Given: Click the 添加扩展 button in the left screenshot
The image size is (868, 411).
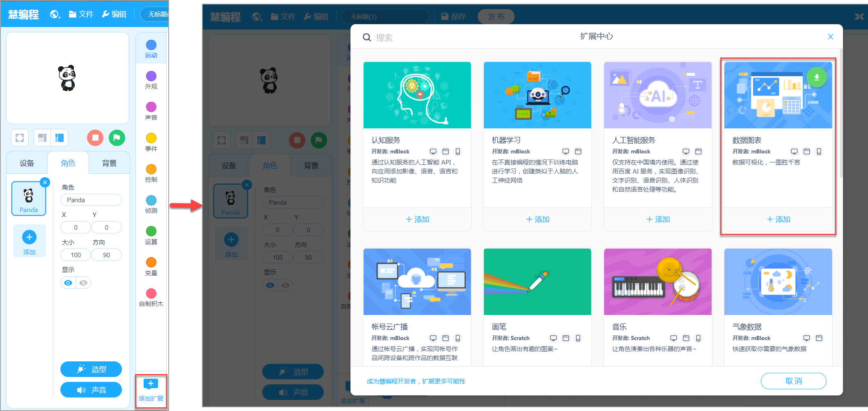Looking at the screenshot, I should [x=151, y=391].
